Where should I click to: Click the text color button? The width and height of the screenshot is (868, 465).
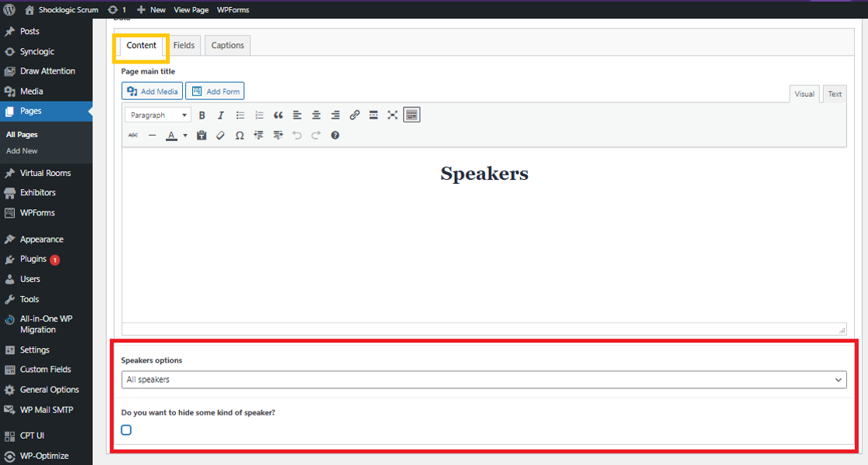pyautogui.click(x=171, y=135)
